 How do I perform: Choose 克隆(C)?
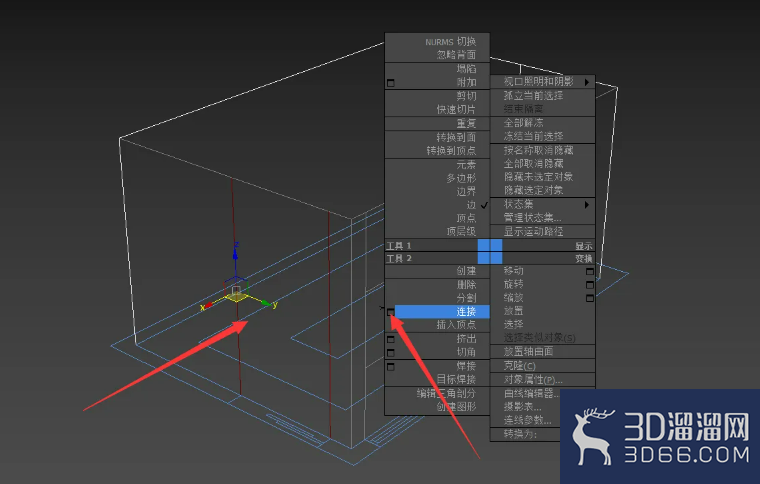(520, 366)
